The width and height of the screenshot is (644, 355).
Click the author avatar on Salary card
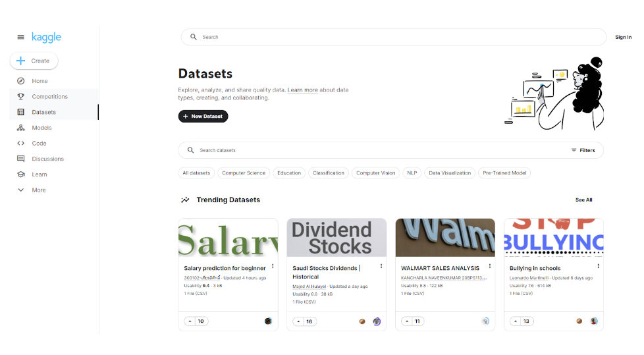268,321
